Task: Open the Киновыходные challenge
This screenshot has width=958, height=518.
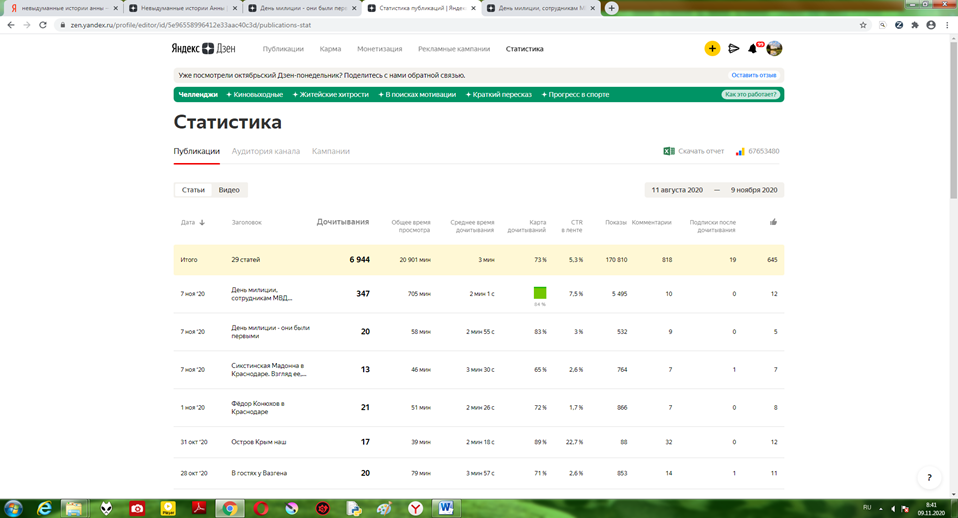Action: click(255, 95)
